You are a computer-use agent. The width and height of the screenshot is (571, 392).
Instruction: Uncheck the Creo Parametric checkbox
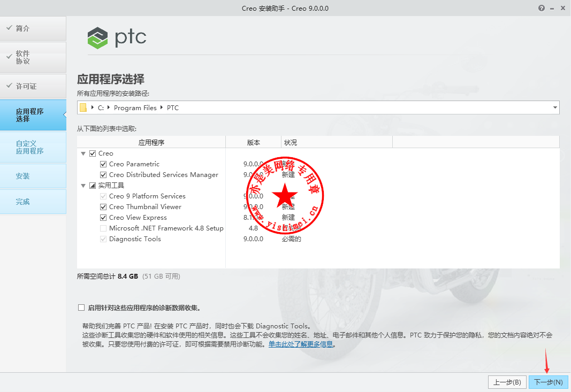(103, 164)
